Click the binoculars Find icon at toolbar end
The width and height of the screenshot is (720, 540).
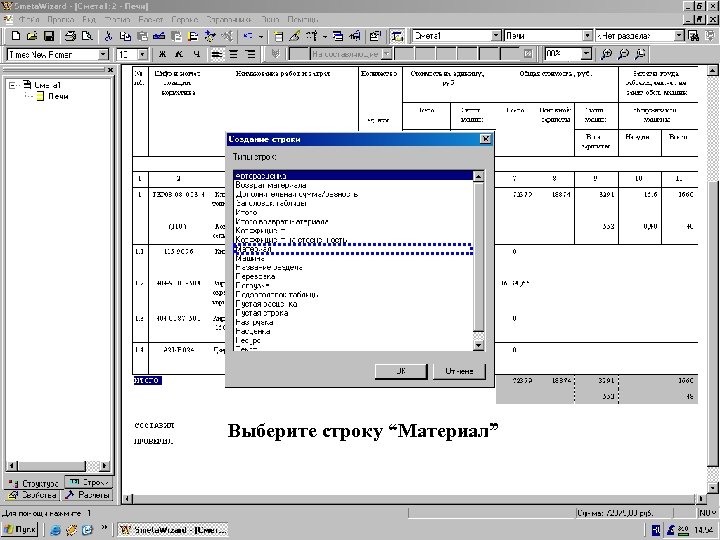click(694, 36)
